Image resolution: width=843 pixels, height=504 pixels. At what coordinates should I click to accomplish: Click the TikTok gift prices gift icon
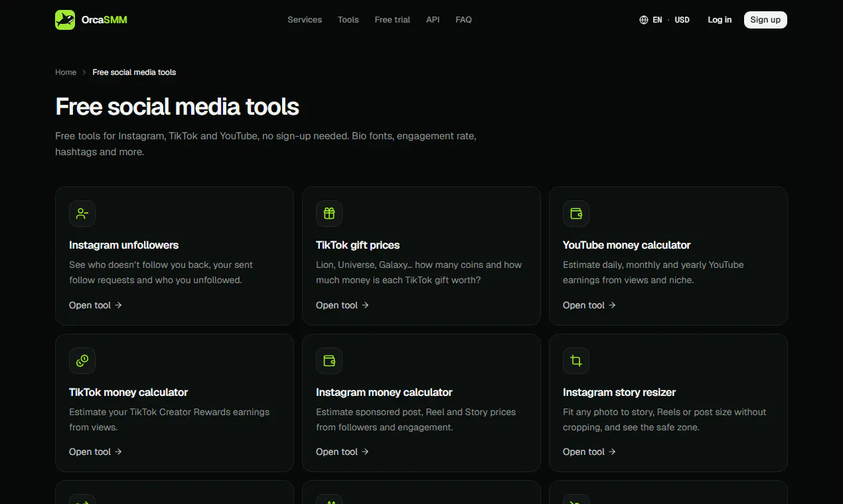coord(329,214)
